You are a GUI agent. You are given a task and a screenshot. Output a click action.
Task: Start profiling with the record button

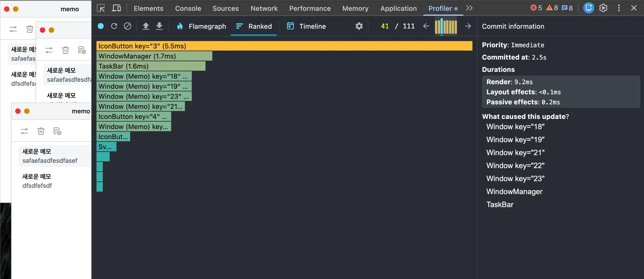[101, 26]
